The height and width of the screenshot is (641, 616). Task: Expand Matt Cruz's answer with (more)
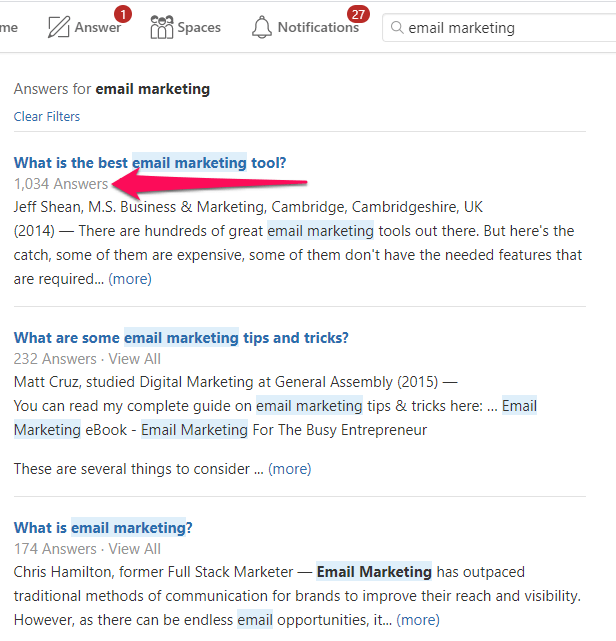pyautogui.click(x=289, y=468)
